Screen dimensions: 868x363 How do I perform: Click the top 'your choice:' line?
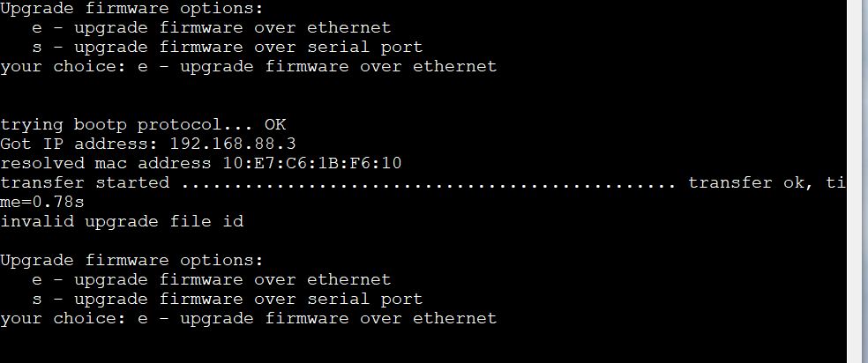pyautogui.click(x=249, y=67)
